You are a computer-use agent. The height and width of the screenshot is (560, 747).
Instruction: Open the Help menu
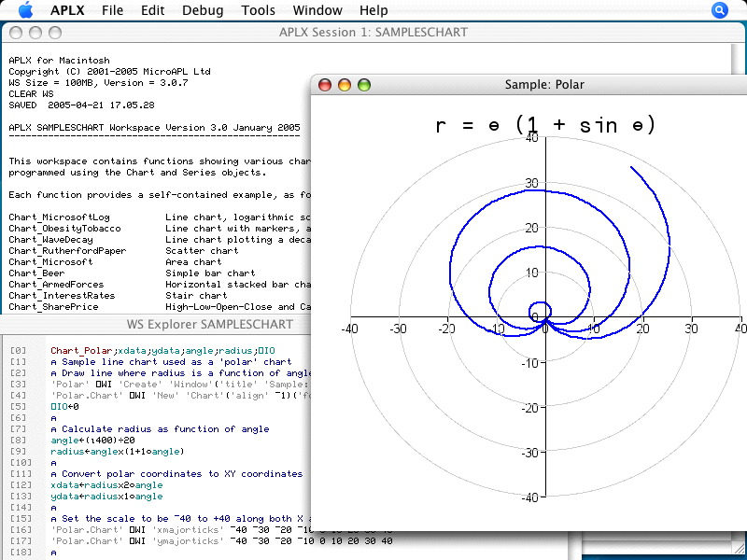click(x=373, y=10)
